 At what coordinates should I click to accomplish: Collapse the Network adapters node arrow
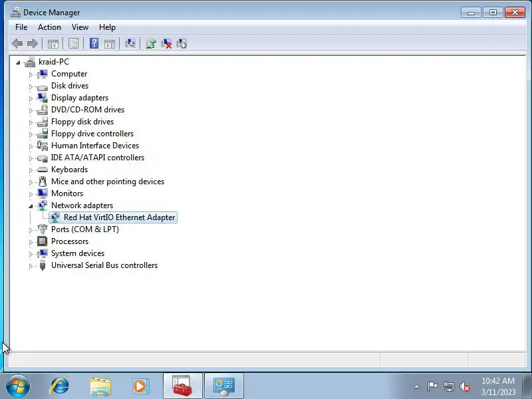point(31,206)
